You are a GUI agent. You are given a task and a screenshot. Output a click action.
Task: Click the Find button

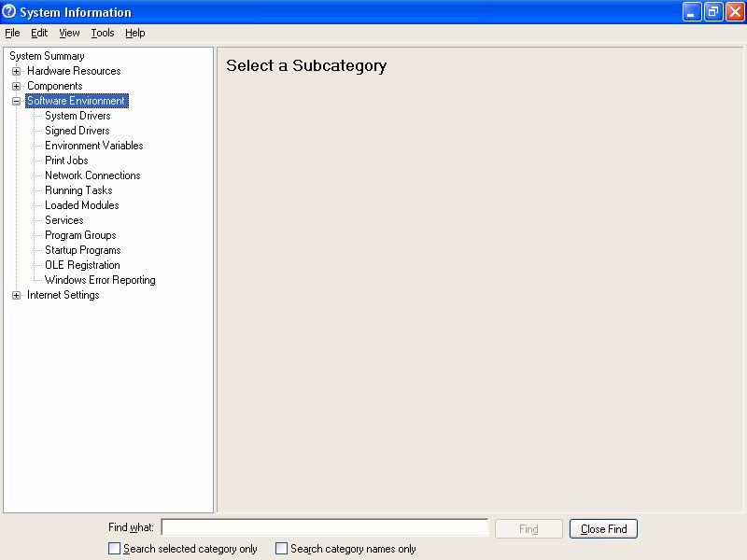click(529, 529)
